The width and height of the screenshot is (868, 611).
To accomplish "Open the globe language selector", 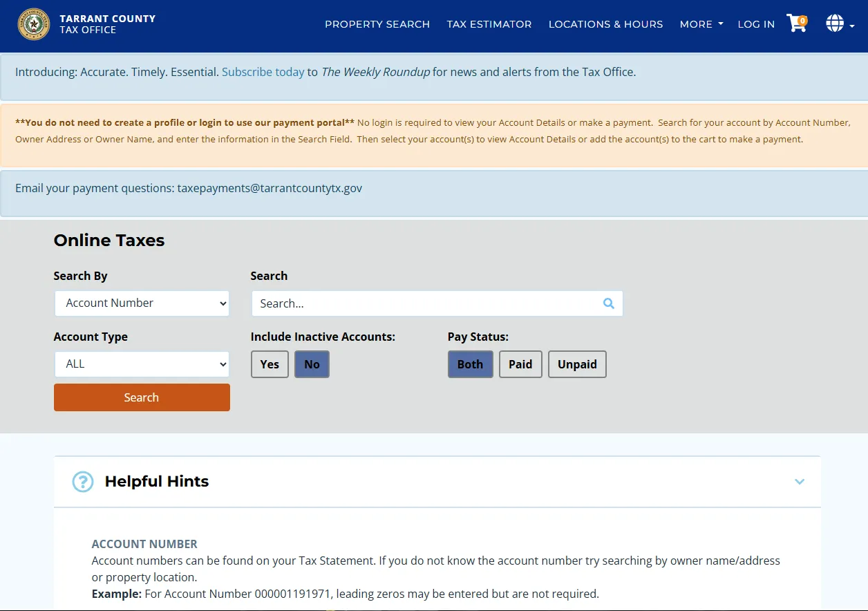I will point(840,23).
